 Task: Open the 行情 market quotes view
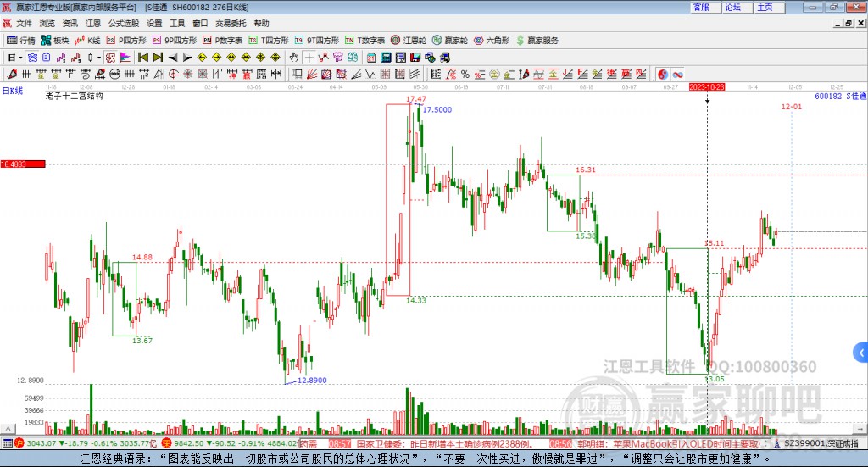(21, 41)
